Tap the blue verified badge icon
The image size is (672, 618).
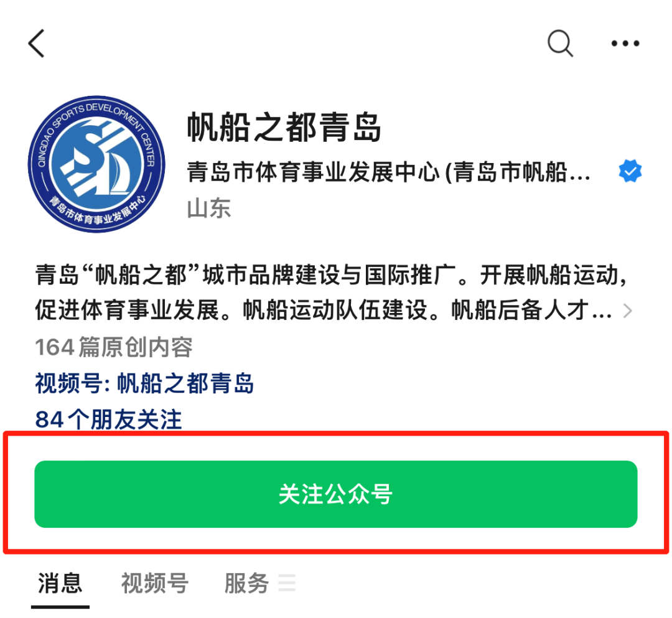coord(630,171)
